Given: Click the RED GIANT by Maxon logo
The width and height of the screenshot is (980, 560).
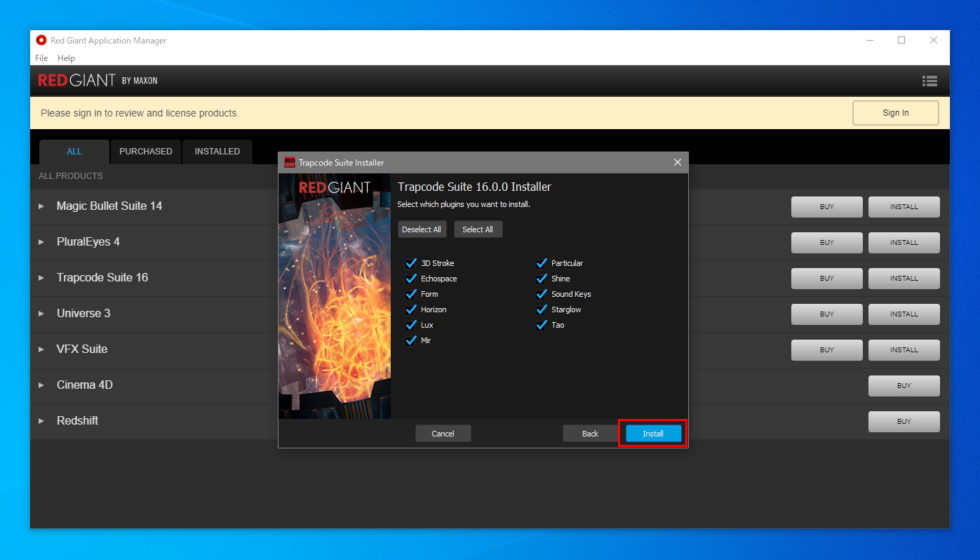Looking at the screenshot, I should (98, 81).
